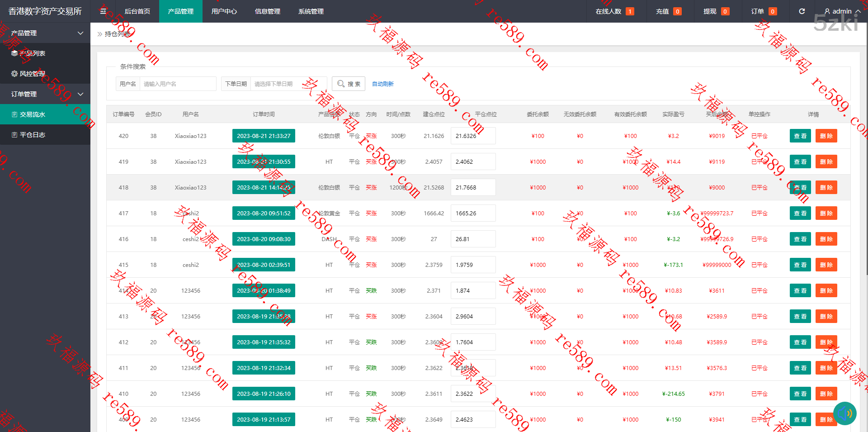868x432 pixels.
Task: Open the admin user dropdown
Action: [x=842, y=11]
